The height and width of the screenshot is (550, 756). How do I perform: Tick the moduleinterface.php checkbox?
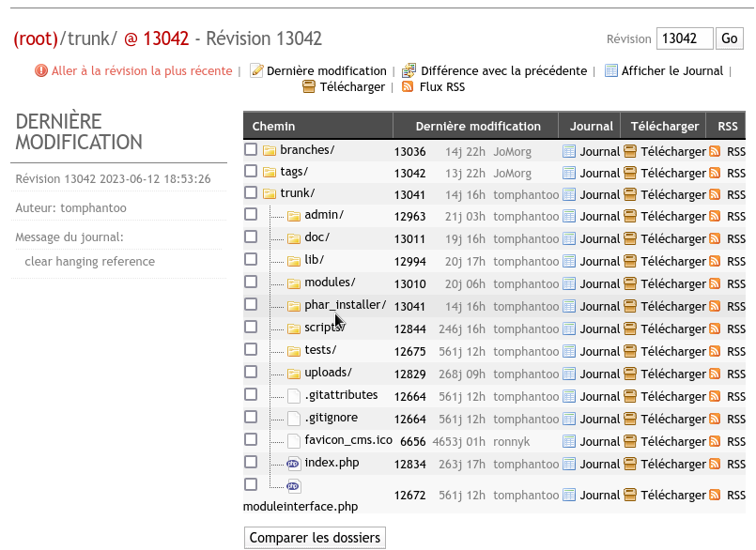pyautogui.click(x=251, y=484)
